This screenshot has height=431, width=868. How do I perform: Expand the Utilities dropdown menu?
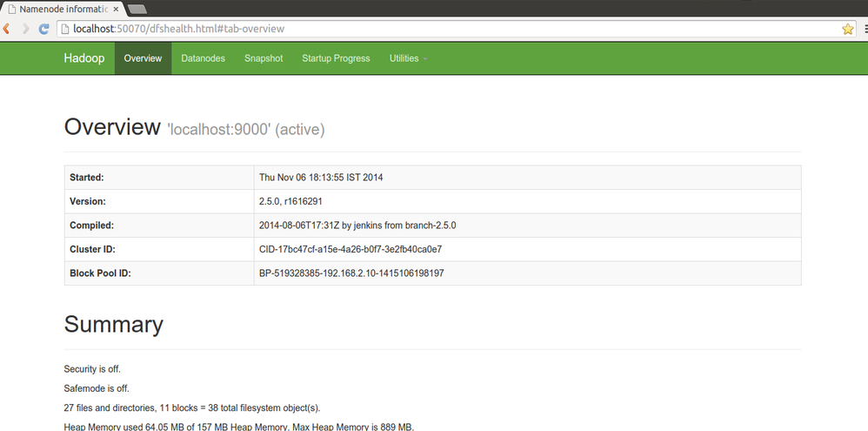point(409,58)
